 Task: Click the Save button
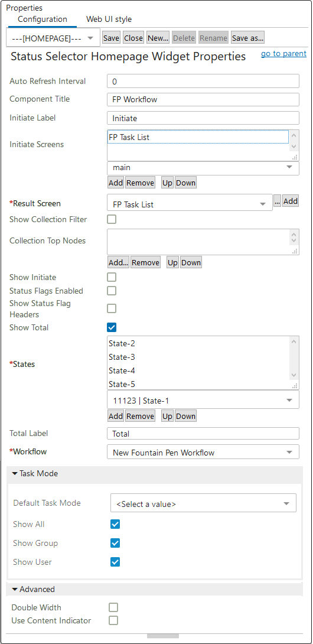[x=111, y=38]
